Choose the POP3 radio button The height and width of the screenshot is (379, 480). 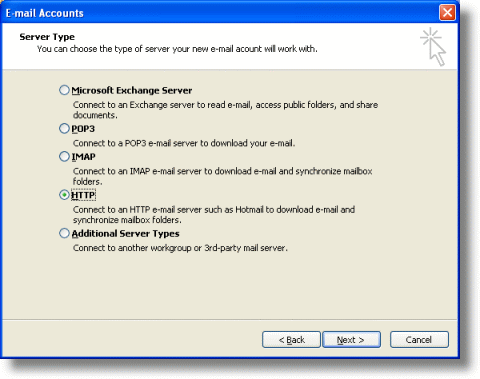point(64,128)
